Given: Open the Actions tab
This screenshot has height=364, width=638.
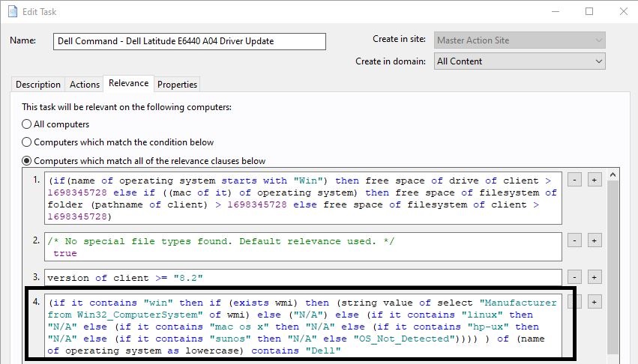Looking at the screenshot, I should point(85,85).
